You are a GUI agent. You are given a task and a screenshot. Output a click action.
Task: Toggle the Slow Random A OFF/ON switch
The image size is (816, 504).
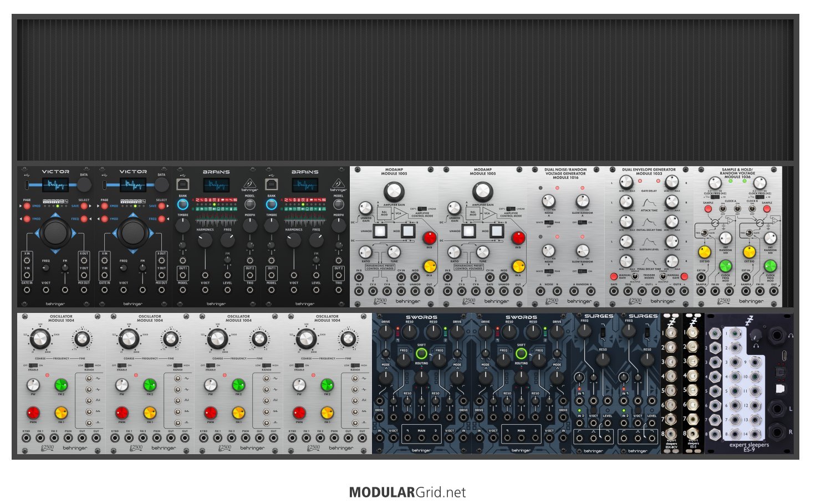pos(582,222)
